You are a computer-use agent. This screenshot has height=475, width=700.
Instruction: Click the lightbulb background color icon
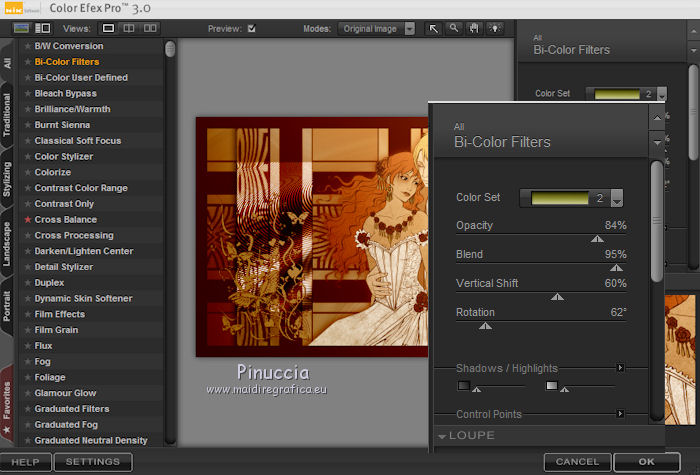click(494, 28)
